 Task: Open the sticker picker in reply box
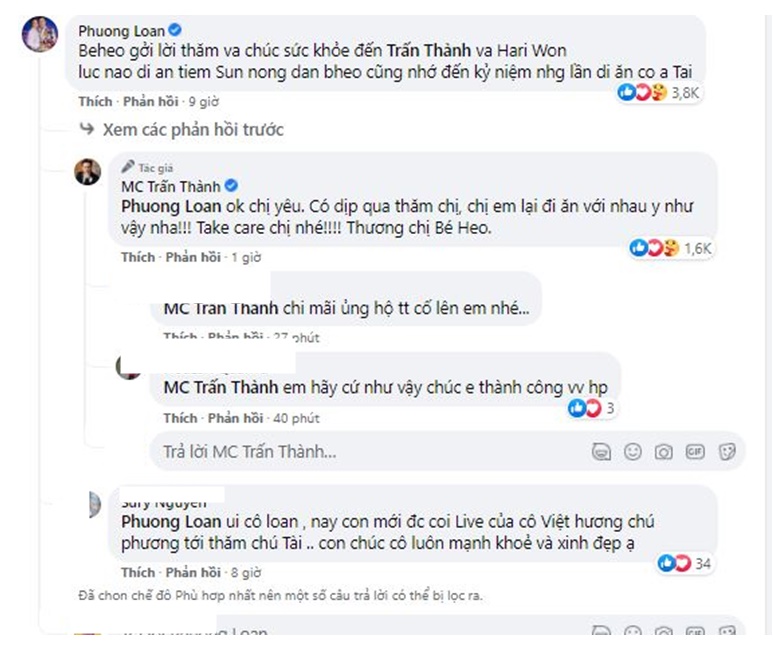pos(726,451)
